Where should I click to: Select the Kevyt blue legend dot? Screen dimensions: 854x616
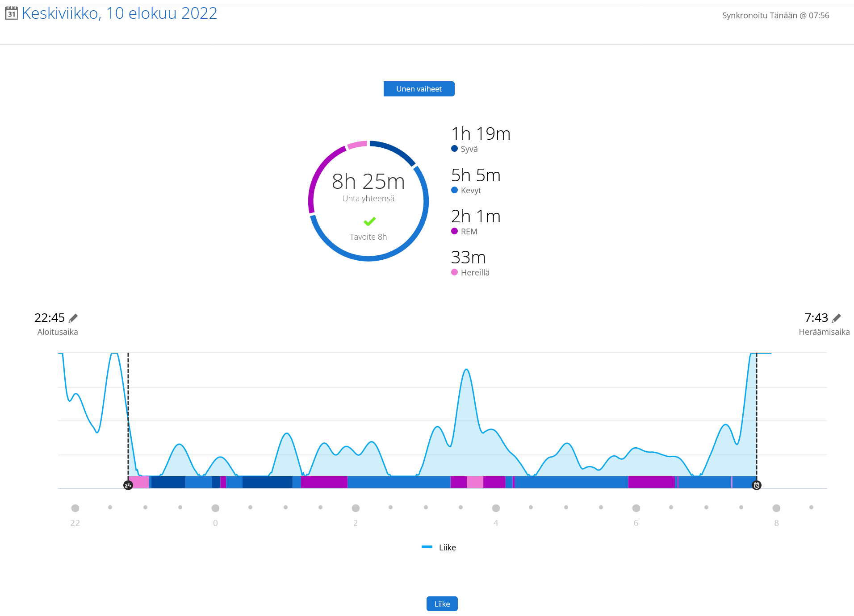click(454, 190)
